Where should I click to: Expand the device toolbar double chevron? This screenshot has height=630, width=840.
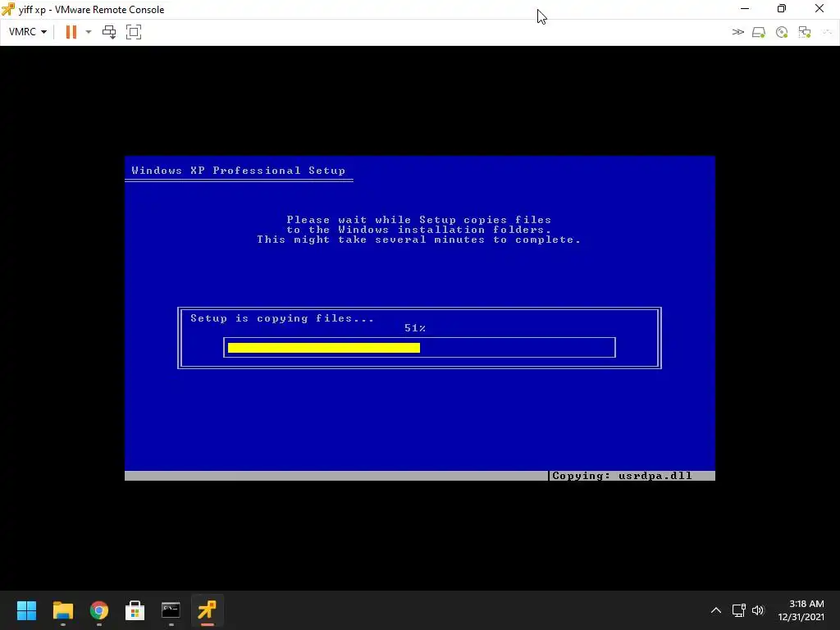737,32
